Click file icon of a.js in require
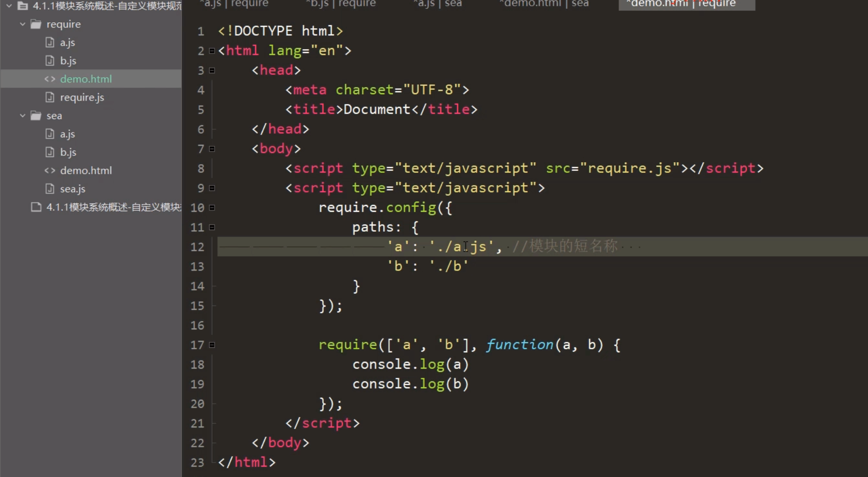 pyautogui.click(x=50, y=42)
